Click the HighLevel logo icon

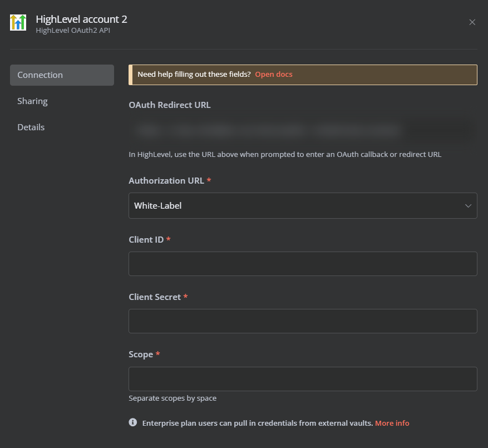[18, 22]
